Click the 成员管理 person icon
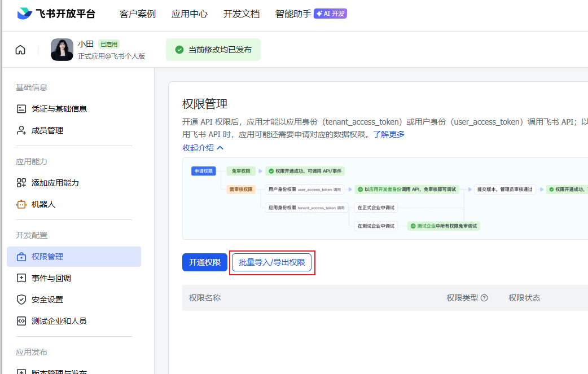588x374 pixels. coord(21,130)
